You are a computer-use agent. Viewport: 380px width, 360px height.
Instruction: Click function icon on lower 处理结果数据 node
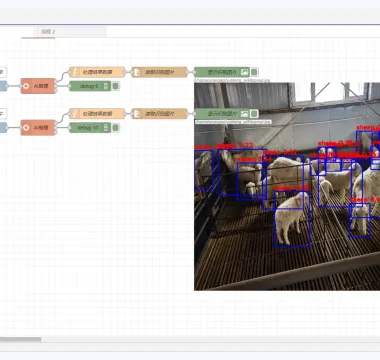(75, 114)
